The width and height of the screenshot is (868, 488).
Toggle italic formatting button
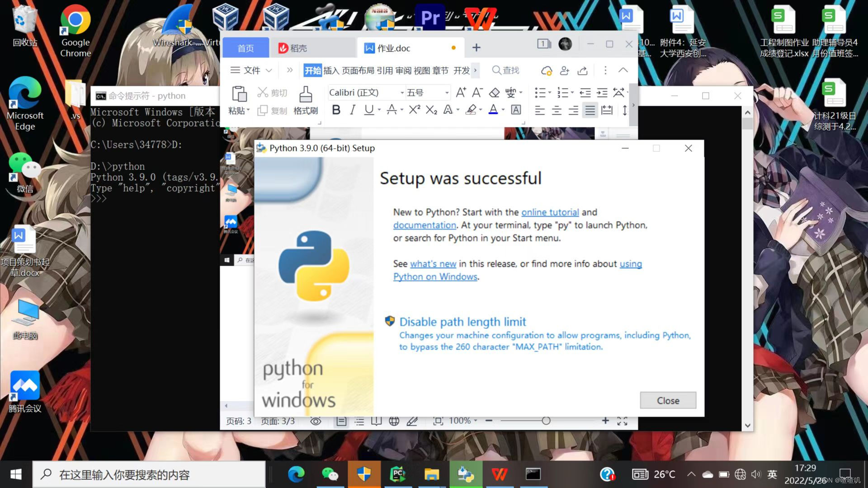[353, 110]
